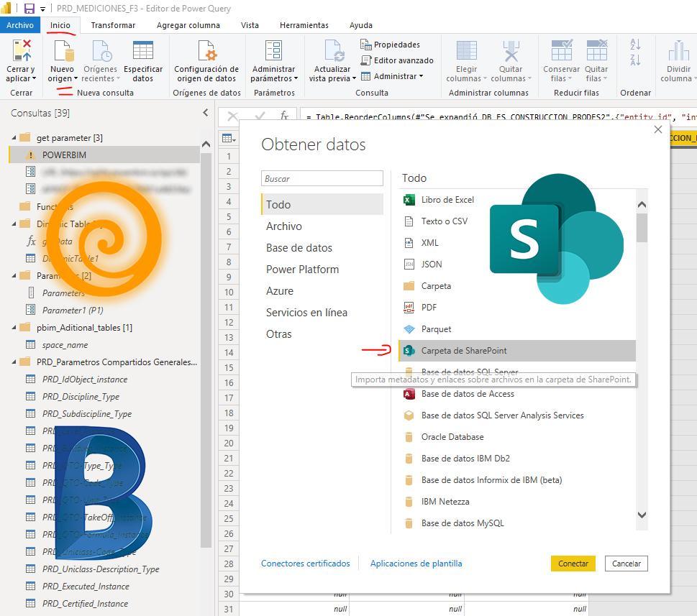Open Conectores certificados link
The image size is (697, 616).
coord(305,564)
